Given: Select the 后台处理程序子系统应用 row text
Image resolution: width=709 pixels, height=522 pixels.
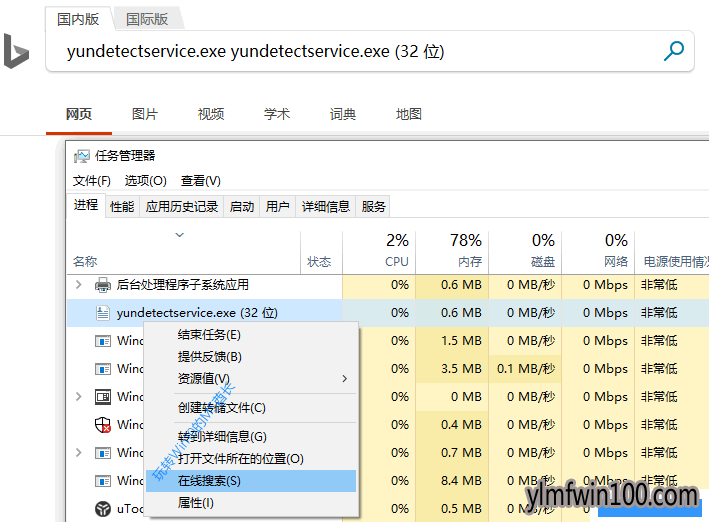Looking at the screenshot, I should click(x=183, y=285).
